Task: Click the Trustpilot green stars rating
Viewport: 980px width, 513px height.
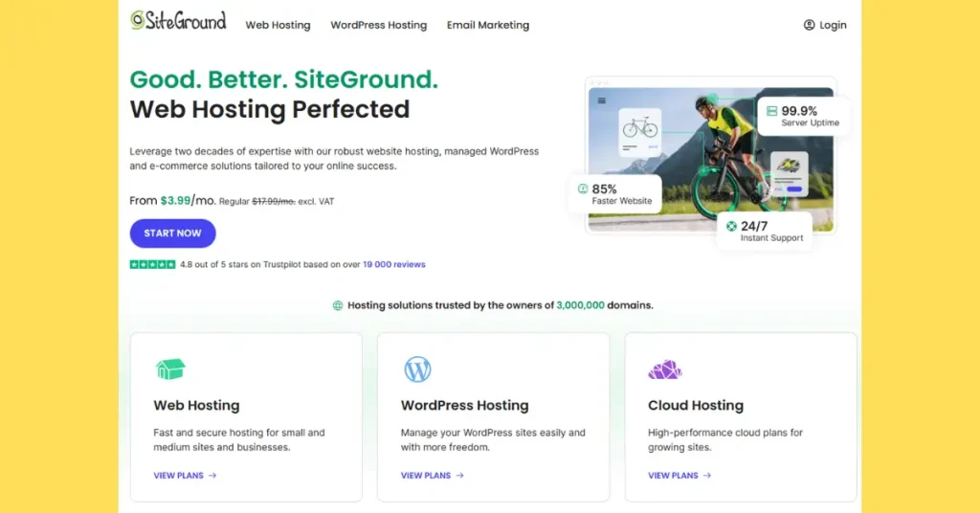Action: [152, 264]
